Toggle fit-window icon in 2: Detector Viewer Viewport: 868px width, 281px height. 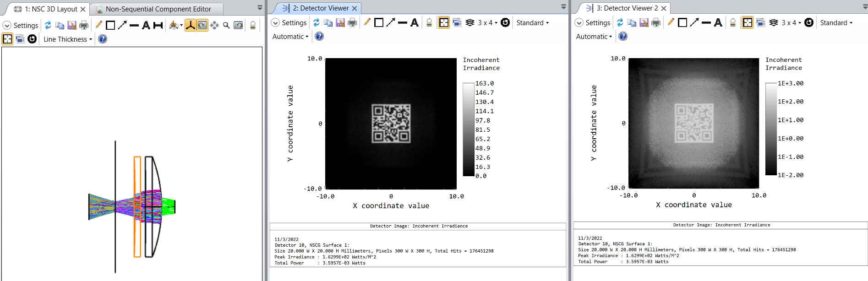click(444, 22)
